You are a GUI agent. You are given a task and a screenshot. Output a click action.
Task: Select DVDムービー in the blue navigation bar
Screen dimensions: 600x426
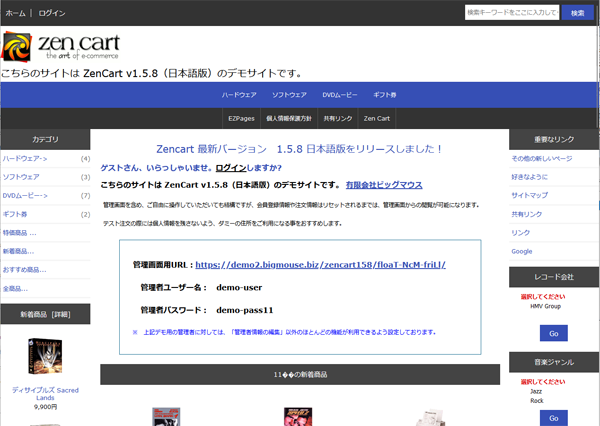[340, 95]
